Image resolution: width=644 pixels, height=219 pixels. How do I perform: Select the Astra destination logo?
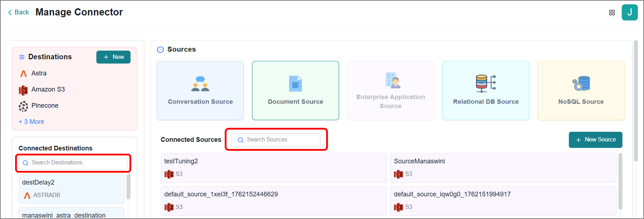(23, 74)
